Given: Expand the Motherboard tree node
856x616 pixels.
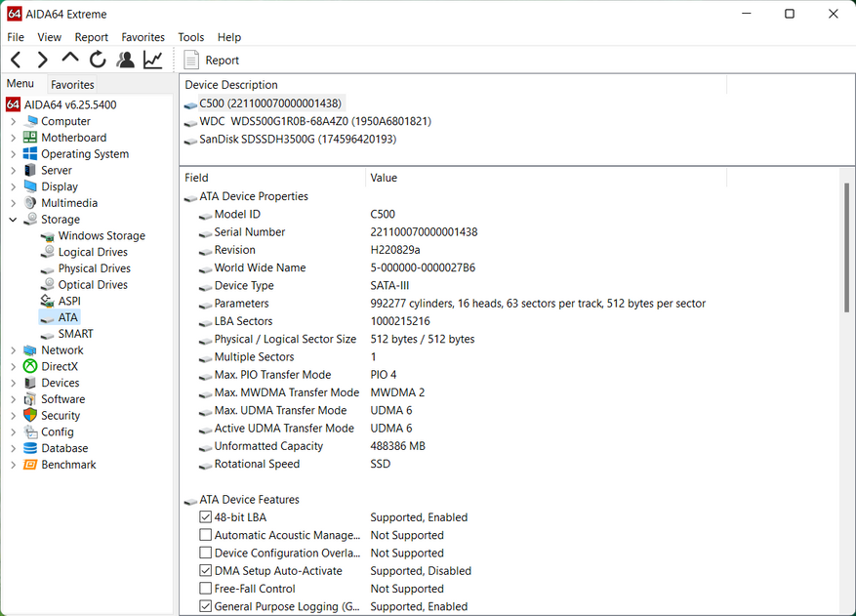Looking at the screenshot, I should (13, 138).
